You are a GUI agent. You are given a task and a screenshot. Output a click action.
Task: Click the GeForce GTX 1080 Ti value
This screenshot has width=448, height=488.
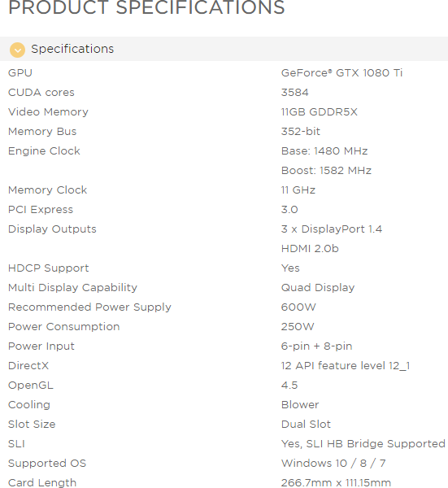point(341,73)
